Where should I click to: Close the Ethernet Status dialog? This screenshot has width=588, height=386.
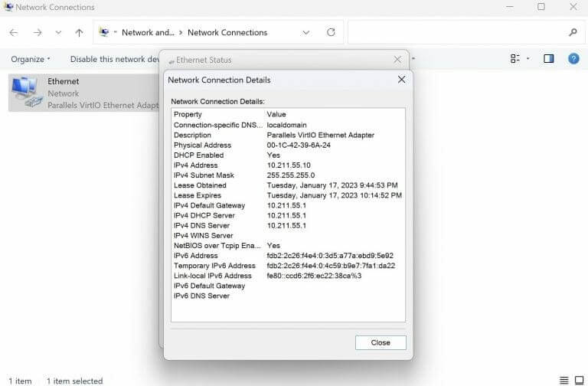click(x=397, y=59)
